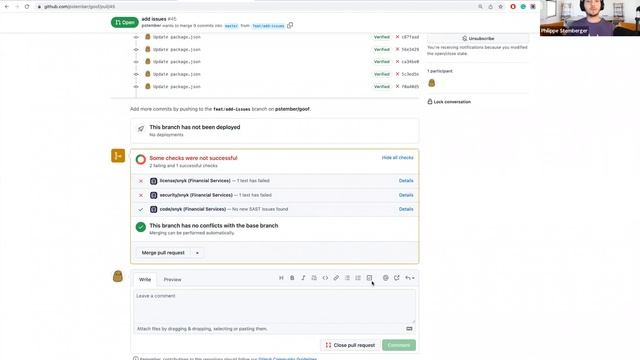
Task: Insert code brackets in comment
Action: pyautogui.click(x=325, y=278)
